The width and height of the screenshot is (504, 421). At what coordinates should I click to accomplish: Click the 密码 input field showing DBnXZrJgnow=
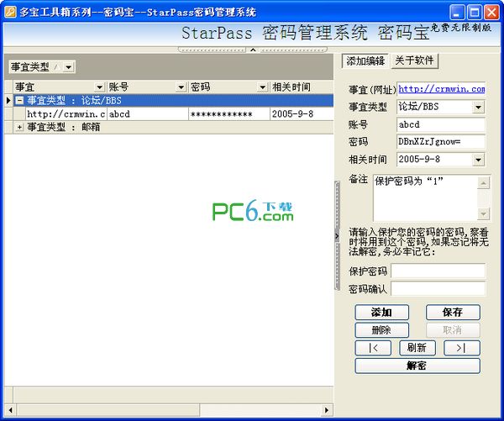pyautogui.click(x=441, y=141)
